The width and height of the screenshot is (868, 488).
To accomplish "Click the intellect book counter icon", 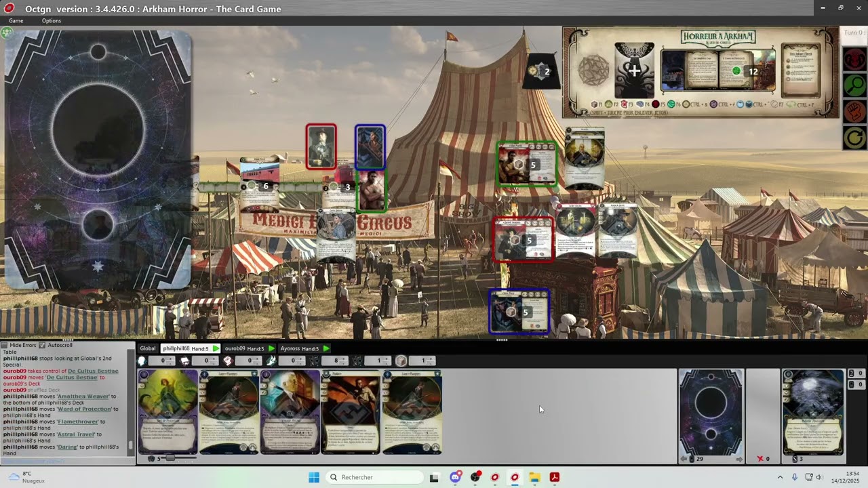I will click(184, 361).
